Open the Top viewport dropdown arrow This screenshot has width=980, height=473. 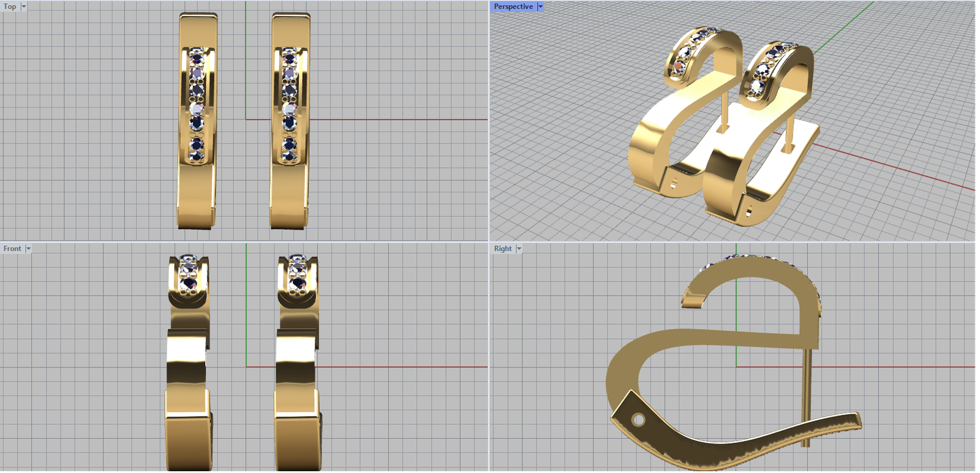[x=24, y=7]
